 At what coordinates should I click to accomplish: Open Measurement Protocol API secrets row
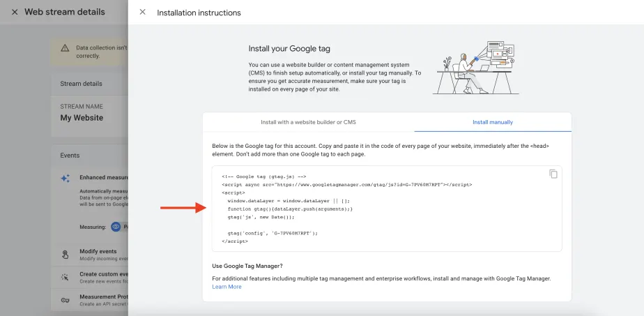point(89,300)
